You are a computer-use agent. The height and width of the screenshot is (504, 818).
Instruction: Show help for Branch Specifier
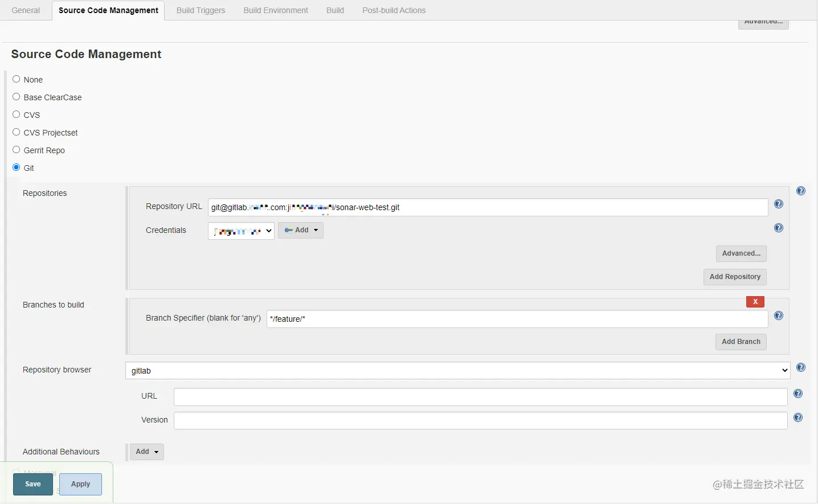[x=779, y=315]
